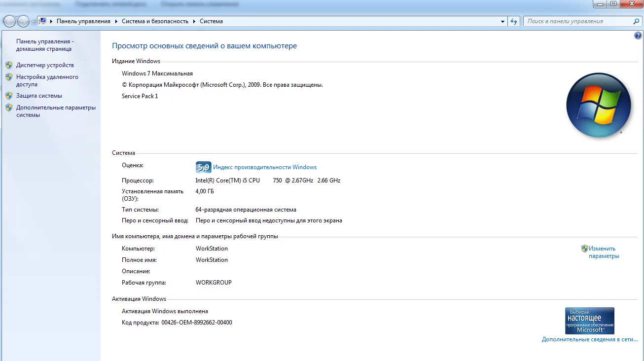644x361 pixels.
Task: Click shield icon beside 'Изменить параметры'
Action: [585, 249]
